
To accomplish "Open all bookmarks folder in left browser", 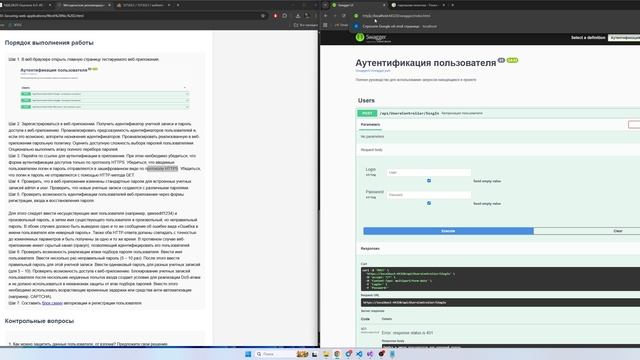I will (x=306, y=25).
